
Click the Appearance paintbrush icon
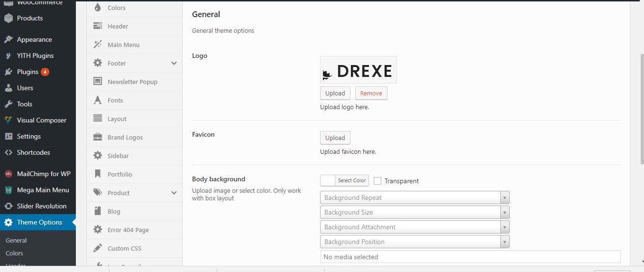click(9, 39)
